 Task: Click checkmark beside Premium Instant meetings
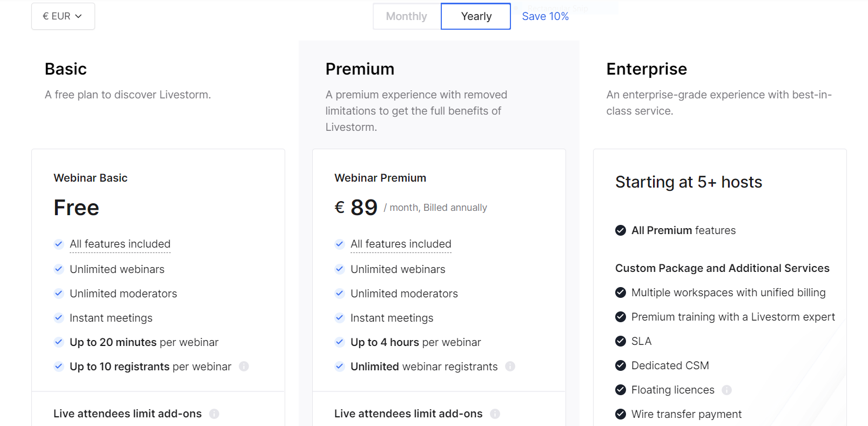click(340, 317)
